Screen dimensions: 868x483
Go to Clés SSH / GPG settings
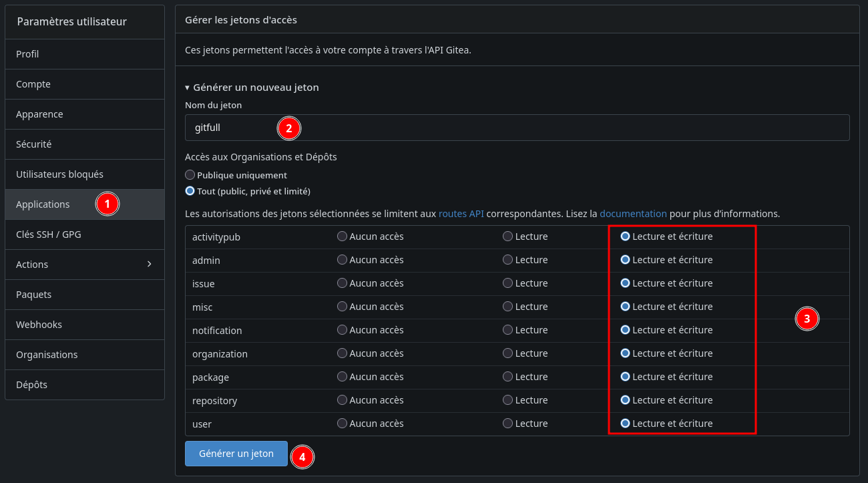(49, 234)
